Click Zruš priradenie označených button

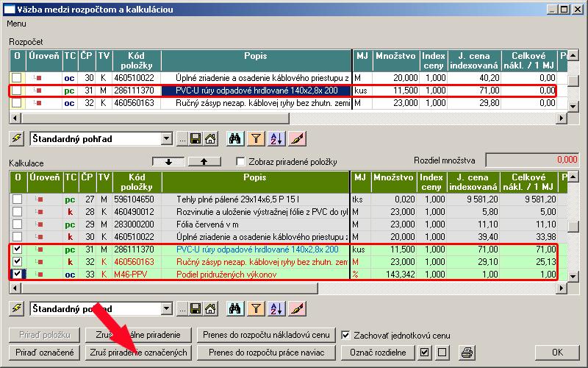(138, 353)
